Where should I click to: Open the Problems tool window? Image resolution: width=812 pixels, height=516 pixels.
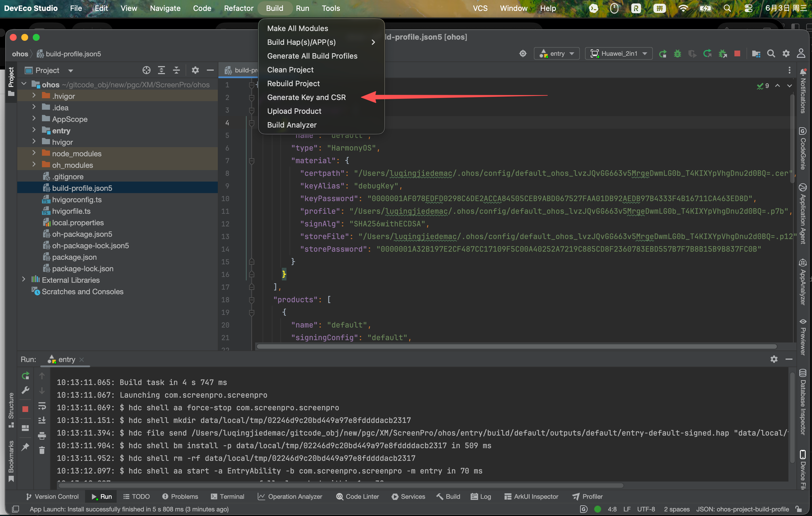tap(180, 496)
